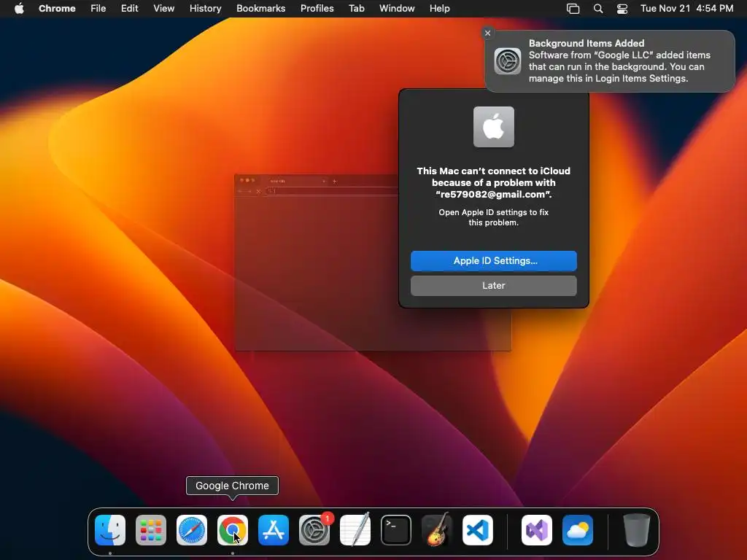Screen dimensions: 747x560
Task: Click the Google Chrome Dock icon
Action: tap(233, 530)
